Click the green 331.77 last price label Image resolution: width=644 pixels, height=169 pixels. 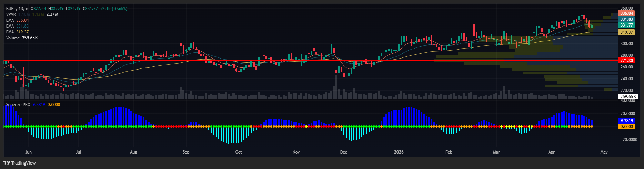tap(626, 25)
